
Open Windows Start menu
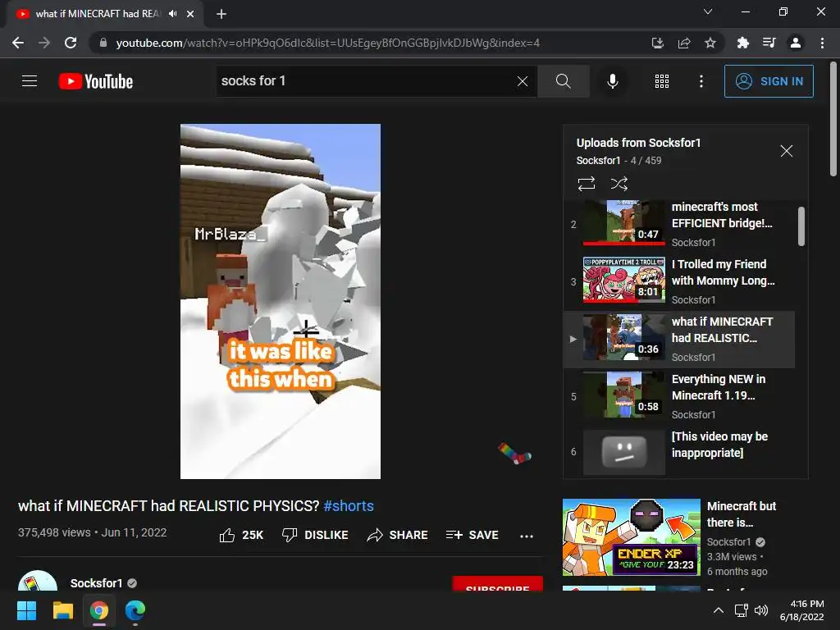(x=26, y=610)
